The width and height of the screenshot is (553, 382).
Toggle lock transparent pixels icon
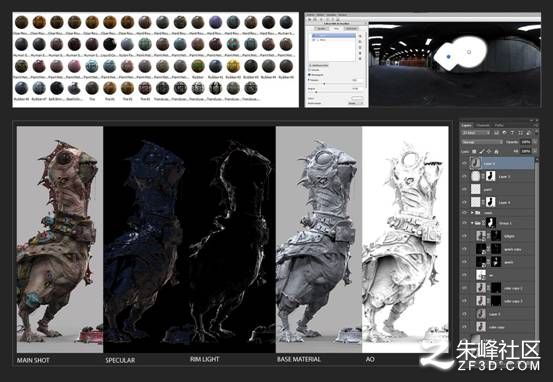pos(474,151)
